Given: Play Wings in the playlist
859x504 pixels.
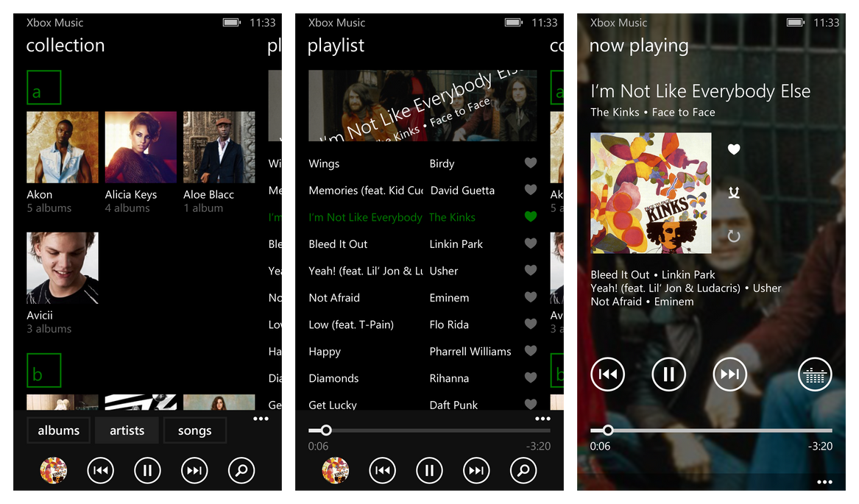Looking at the screenshot, I should pyautogui.click(x=324, y=164).
